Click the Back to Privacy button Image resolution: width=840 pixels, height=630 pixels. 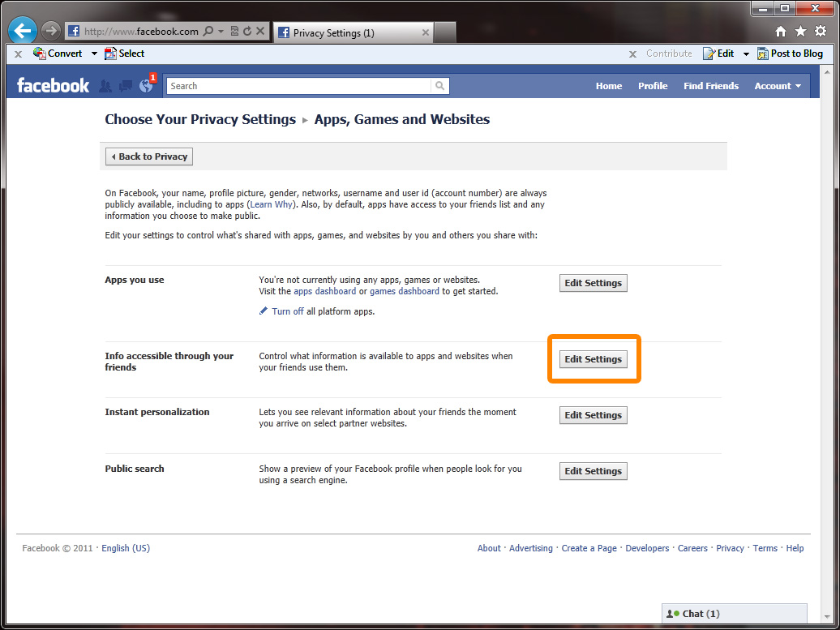click(149, 156)
